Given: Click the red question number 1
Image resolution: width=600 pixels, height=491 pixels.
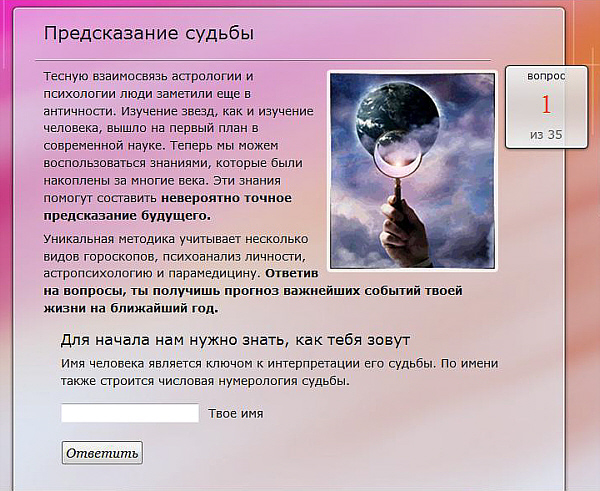Looking at the screenshot, I should click(546, 104).
